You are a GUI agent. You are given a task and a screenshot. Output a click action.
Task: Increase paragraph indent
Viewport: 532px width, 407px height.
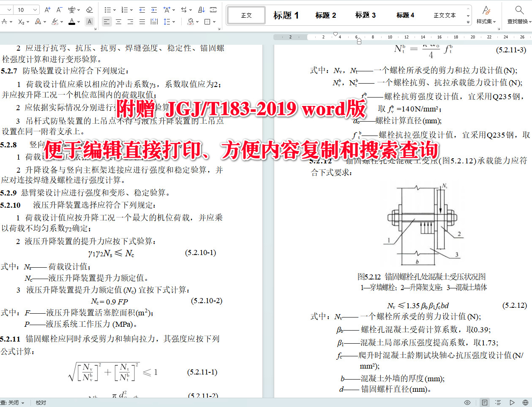pos(154,10)
